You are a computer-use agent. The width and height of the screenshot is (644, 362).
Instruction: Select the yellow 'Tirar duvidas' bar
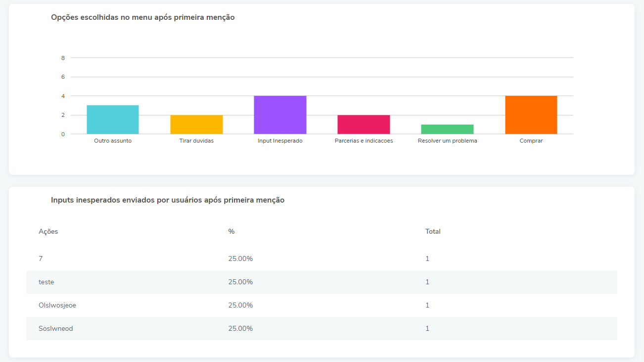point(196,124)
